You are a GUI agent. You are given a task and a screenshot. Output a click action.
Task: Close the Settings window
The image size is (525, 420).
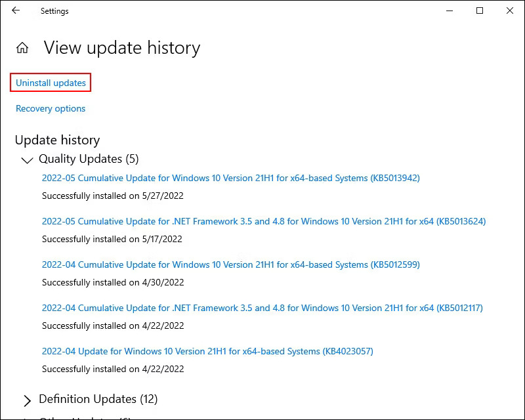[510, 11]
